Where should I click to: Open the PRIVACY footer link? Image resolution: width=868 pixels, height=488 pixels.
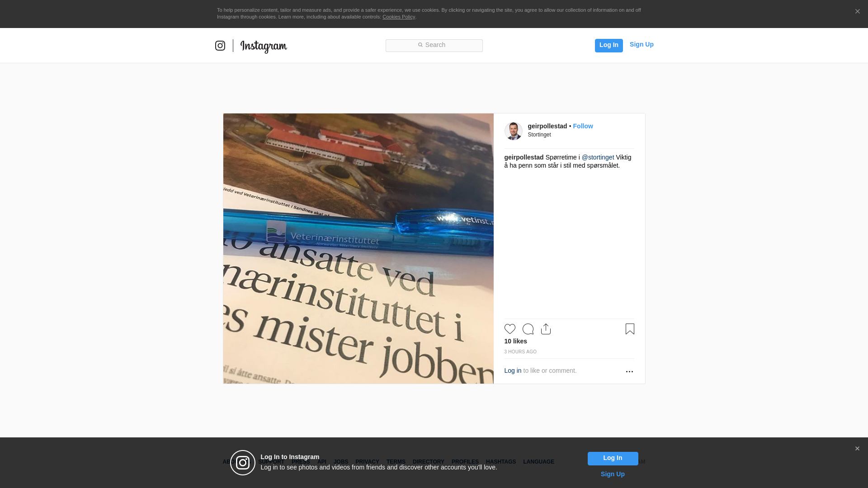(367, 462)
